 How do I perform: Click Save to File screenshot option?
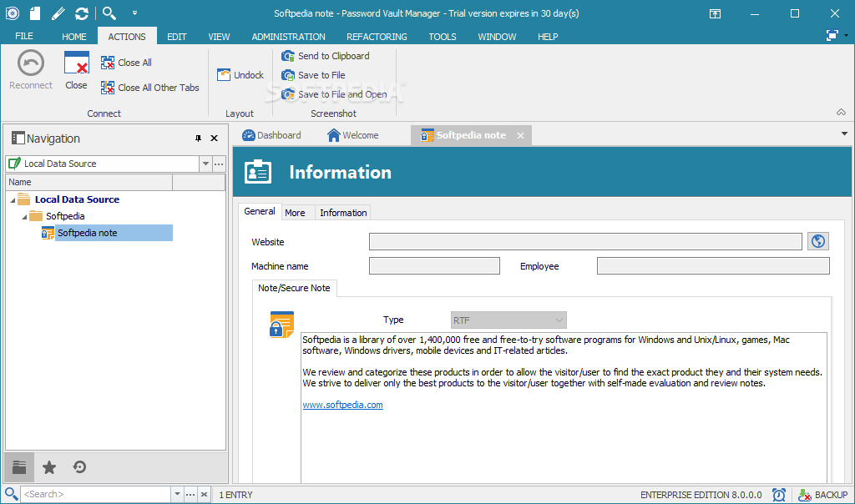pos(314,75)
